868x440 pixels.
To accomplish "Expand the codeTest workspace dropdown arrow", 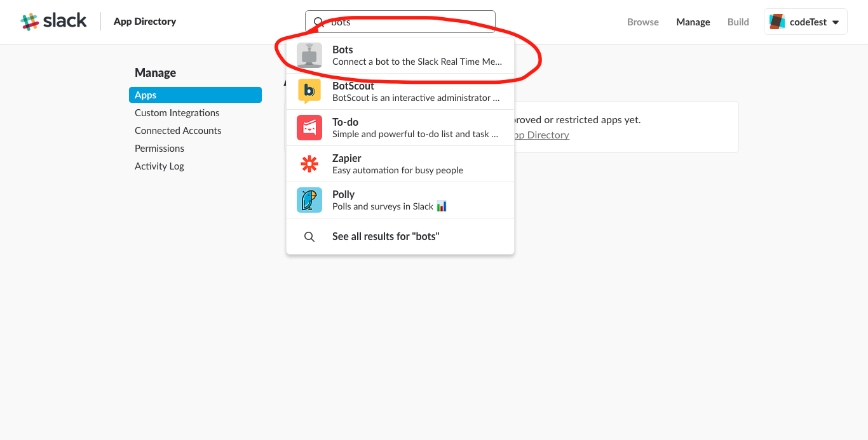I will tap(836, 22).
